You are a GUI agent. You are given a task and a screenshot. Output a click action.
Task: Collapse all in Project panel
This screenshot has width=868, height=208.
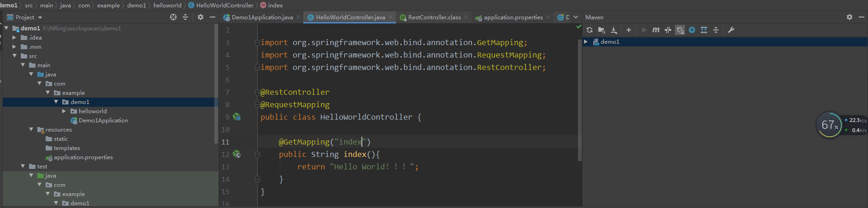185,17
